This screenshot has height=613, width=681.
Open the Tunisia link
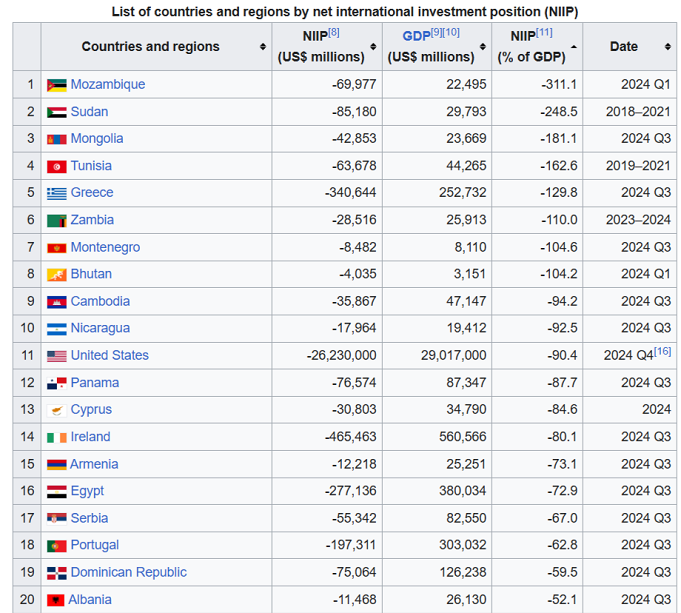pyautogui.click(x=91, y=166)
